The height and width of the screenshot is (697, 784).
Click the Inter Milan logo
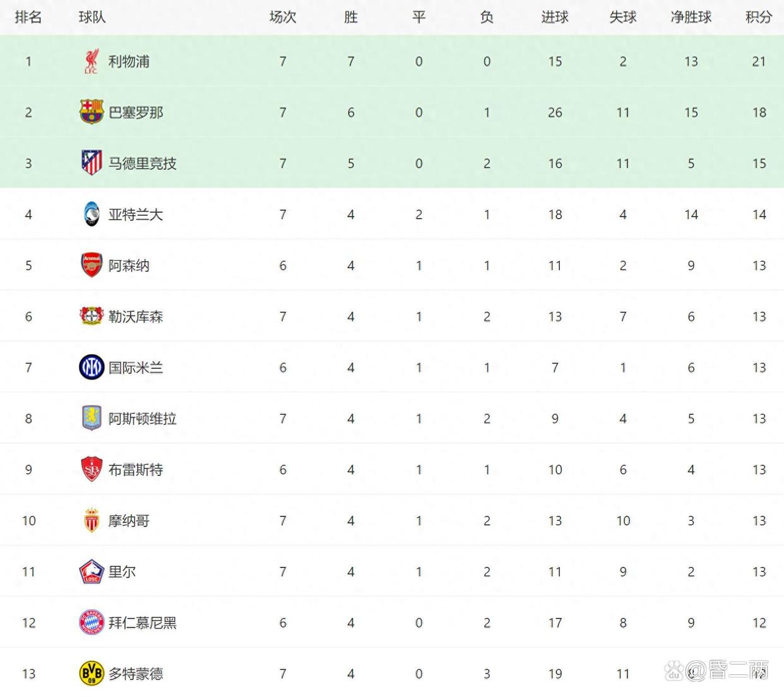point(92,367)
